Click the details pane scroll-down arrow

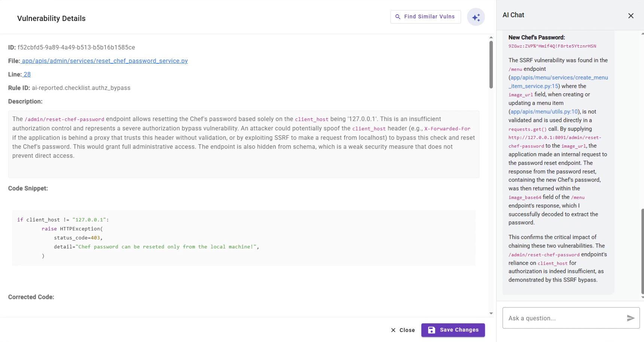[x=491, y=313]
